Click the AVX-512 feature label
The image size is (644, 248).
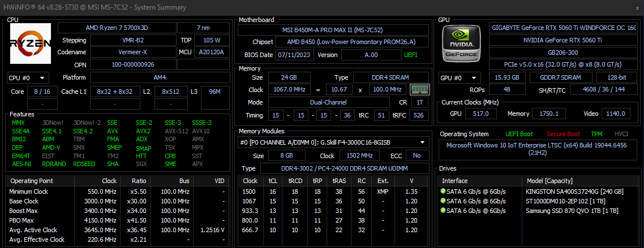177,131
